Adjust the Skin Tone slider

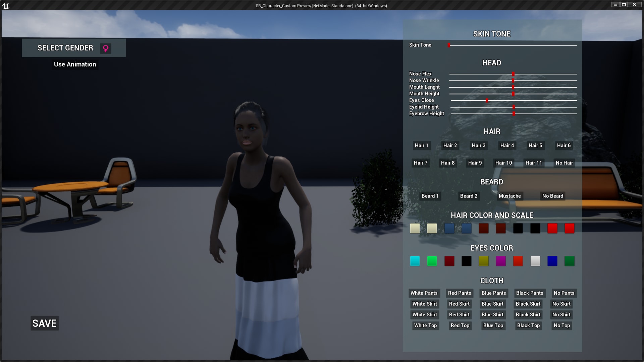(449, 45)
